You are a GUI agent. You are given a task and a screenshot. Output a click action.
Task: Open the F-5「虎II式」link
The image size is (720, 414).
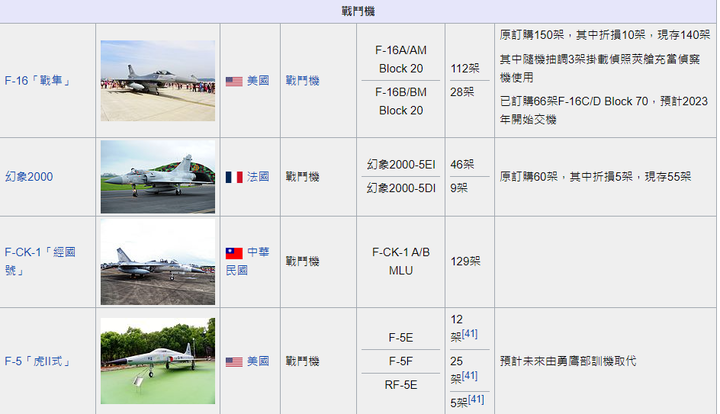pos(38,361)
